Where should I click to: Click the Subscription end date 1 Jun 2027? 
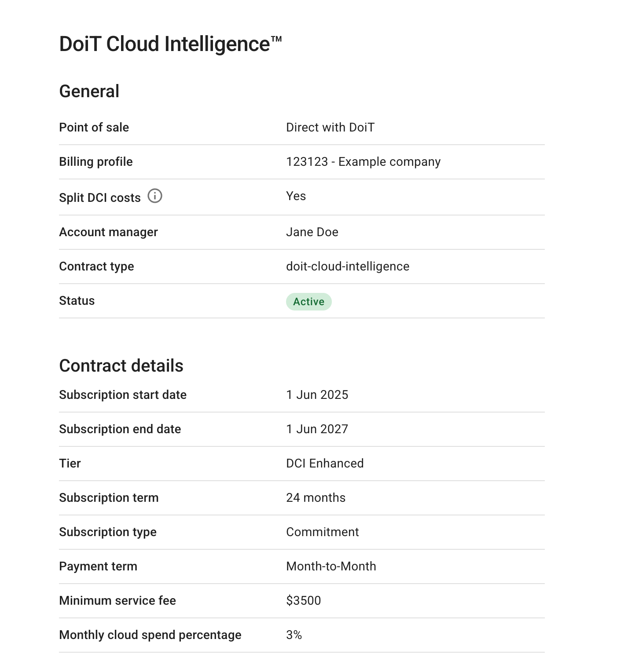(x=317, y=429)
